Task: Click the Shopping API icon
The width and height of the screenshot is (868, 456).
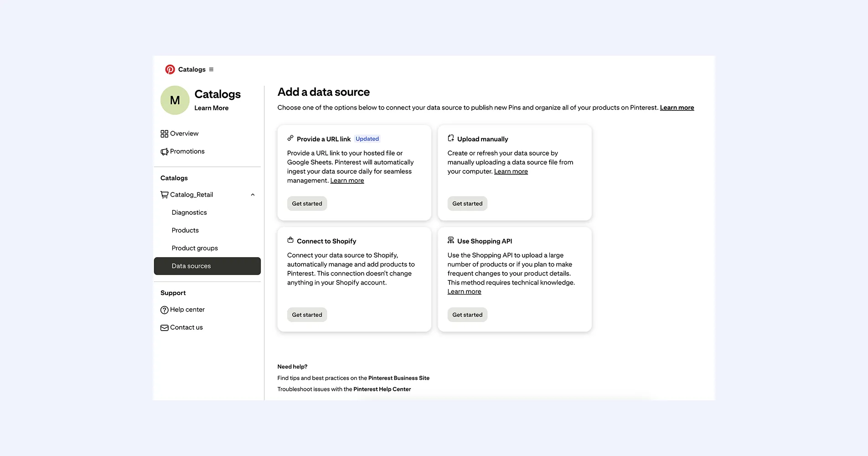Action: click(451, 240)
